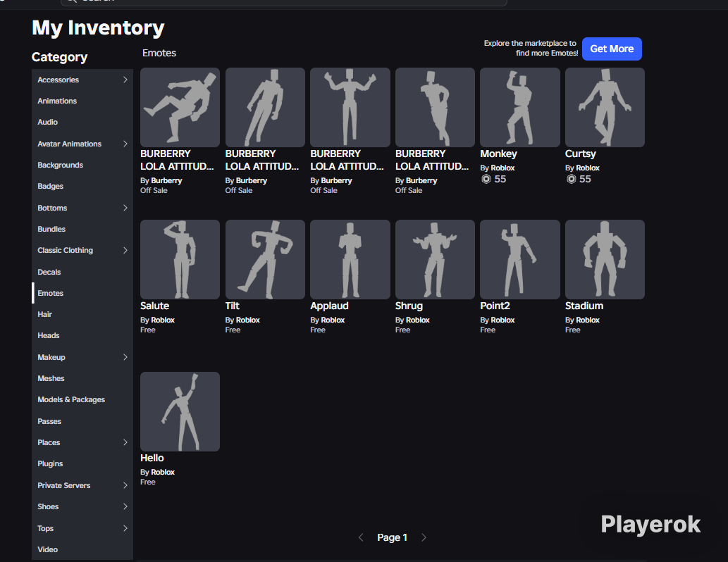Select the Meshes category

82,378
